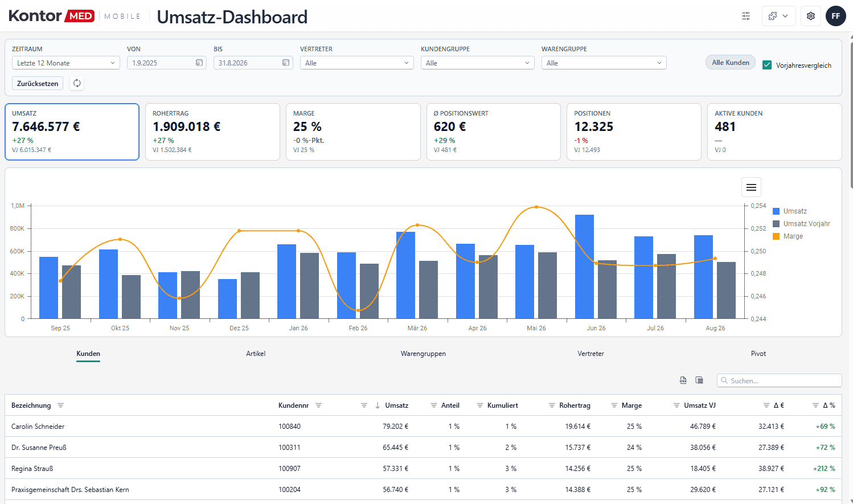Switch to the Warengruppen tab
This screenshot has width=853, height=504.
tap(423, 354)
